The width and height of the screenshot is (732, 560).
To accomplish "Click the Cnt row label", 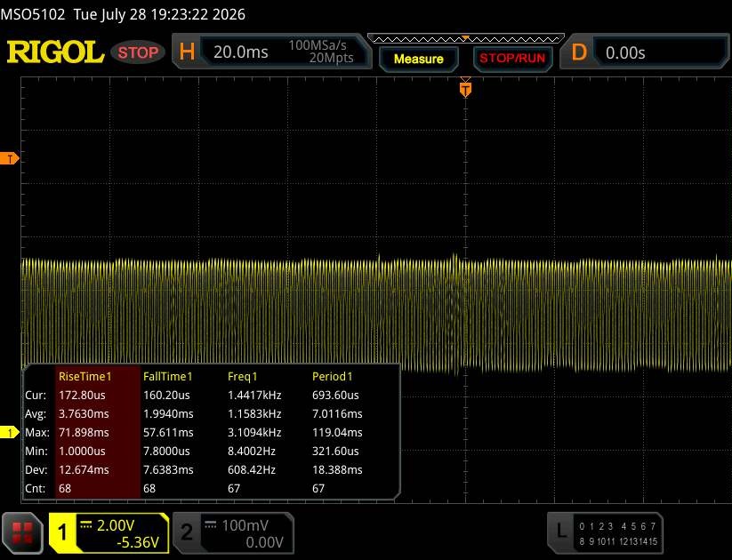I will (35, 489).
